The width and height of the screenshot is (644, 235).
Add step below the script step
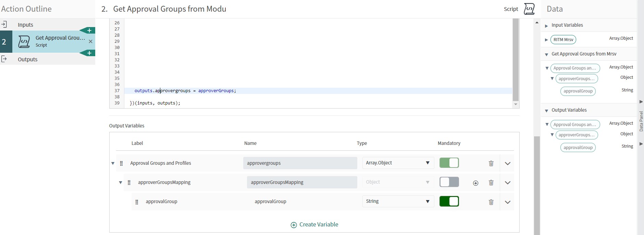tap(89, 53)
